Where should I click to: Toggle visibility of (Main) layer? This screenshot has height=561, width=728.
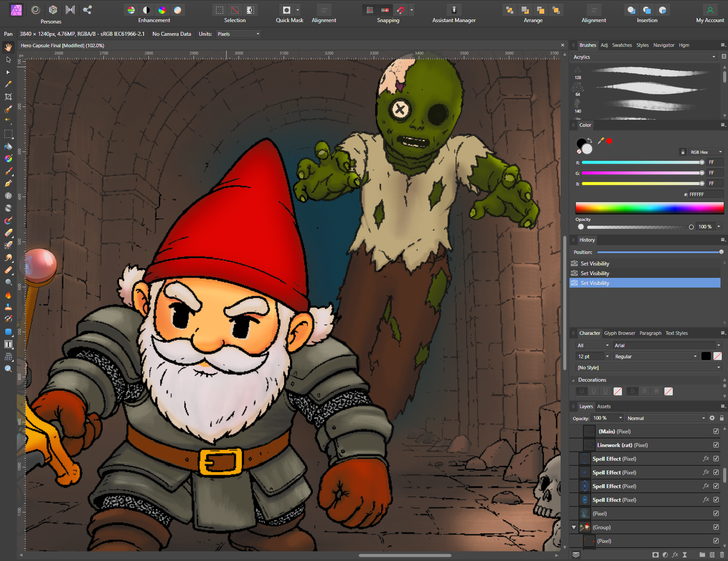coord(716,431)
